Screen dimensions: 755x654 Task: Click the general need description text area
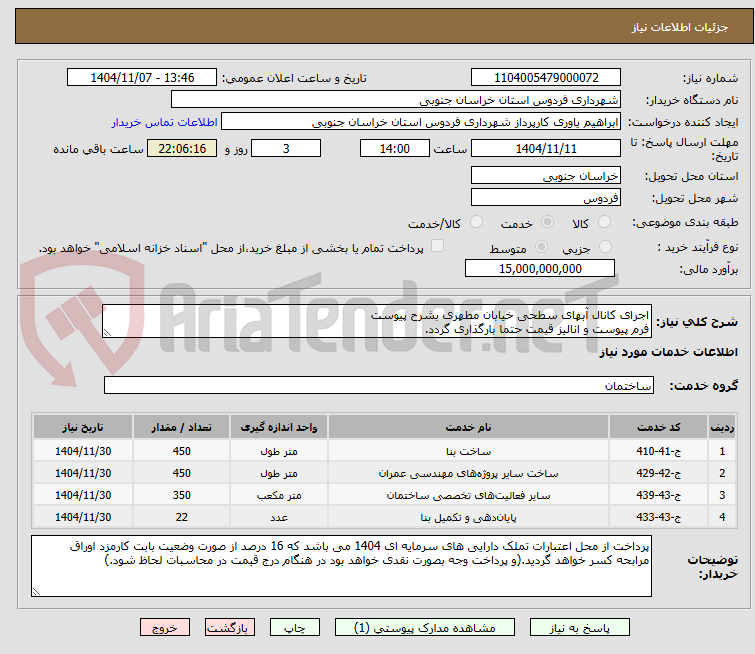(377, 321)
